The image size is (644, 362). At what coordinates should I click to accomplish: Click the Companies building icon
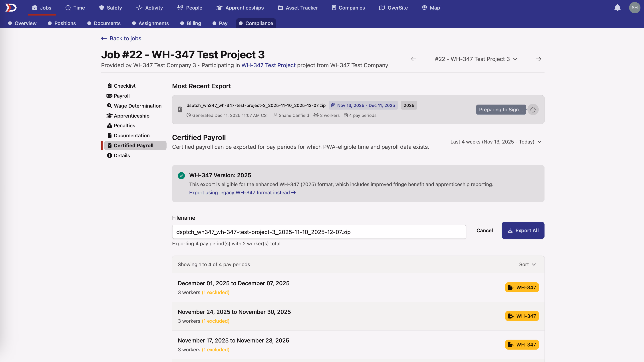coord(334,8)
